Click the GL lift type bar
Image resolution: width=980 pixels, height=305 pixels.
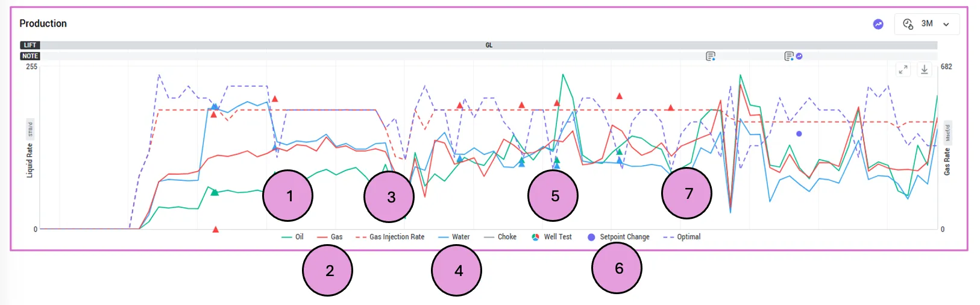(489, 45)
